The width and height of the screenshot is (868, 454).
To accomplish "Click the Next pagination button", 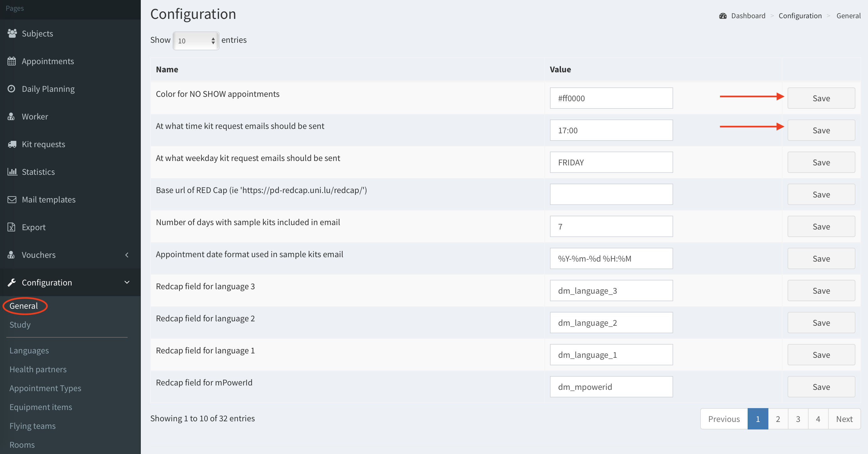I will point(844,419).
